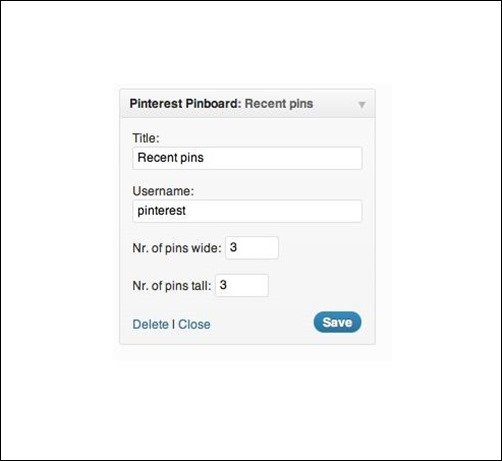Click the 'Username:' label

pos(163,191)
